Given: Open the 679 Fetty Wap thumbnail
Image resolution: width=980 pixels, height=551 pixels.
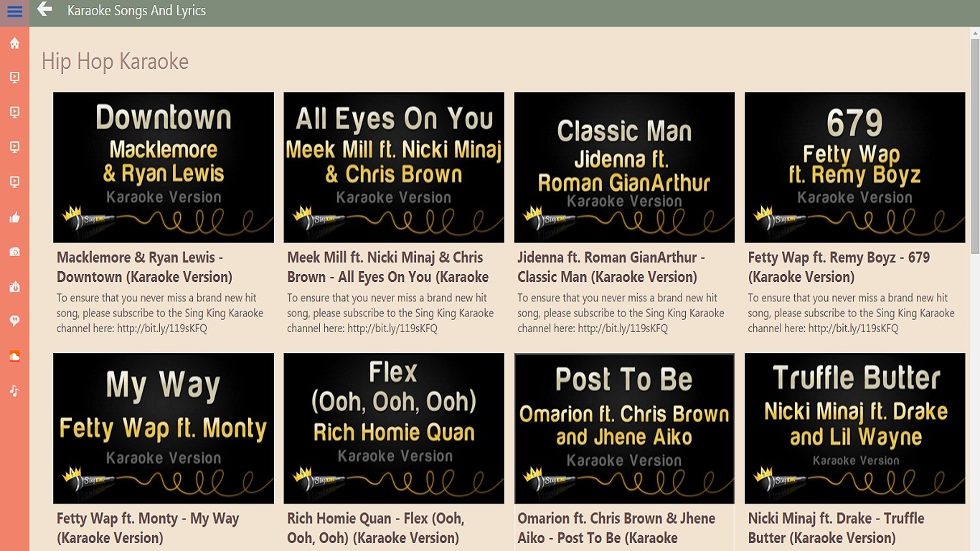Looking at the screenshot, I should [855, 167].
